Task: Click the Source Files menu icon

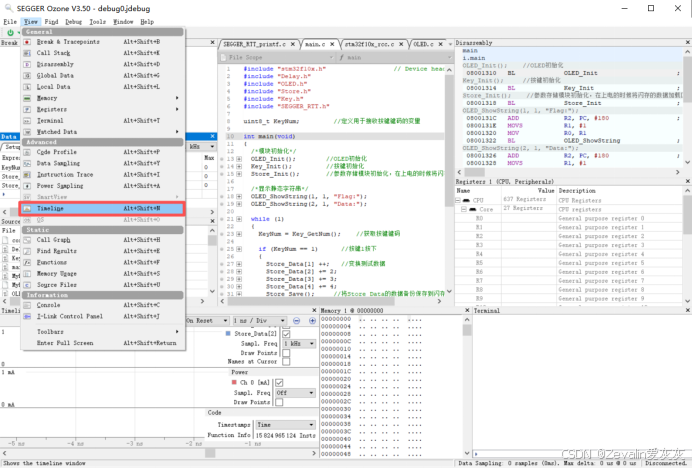Action: (27, 285)
